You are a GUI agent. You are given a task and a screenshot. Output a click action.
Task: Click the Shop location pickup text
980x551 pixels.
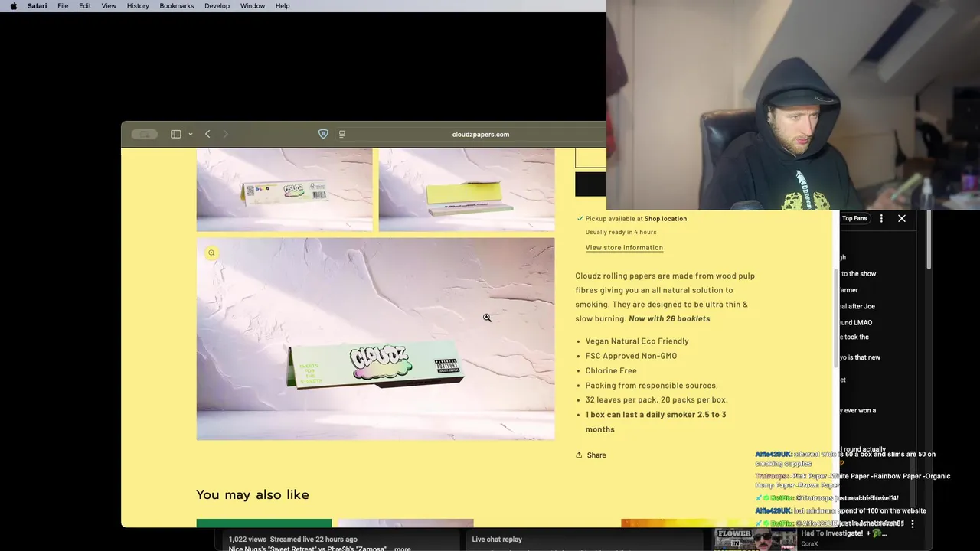(x=665, y=218)
